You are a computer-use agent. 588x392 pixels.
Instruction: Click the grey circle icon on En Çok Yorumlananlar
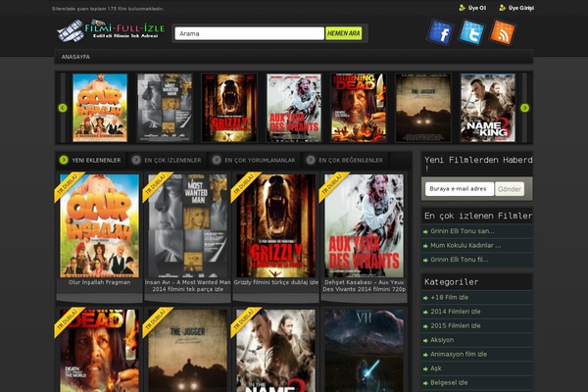point(217,160)
